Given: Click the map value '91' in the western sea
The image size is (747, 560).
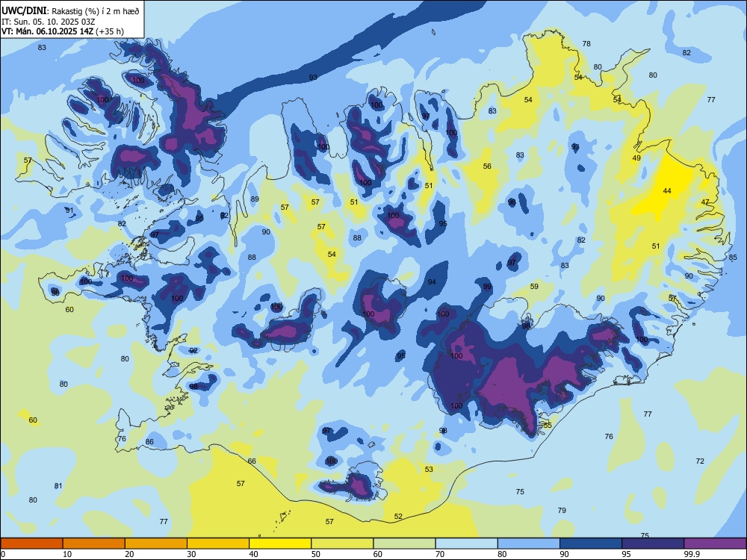Looking at the screenshot, I should click(69, 211).
